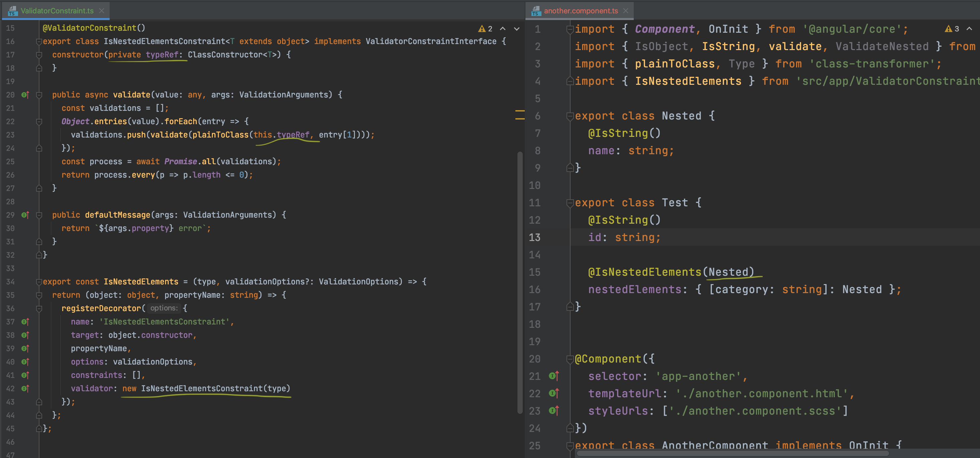Screen dimensions: 980x458
Task: Click warning indicator showing 3 problems in right editor
Action: [952, 29]
